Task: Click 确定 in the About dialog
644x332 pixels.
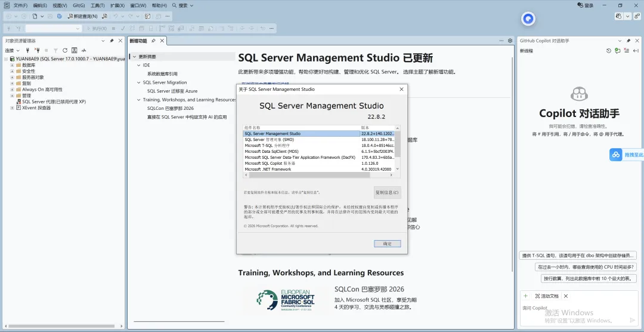Action: [388, 244]
